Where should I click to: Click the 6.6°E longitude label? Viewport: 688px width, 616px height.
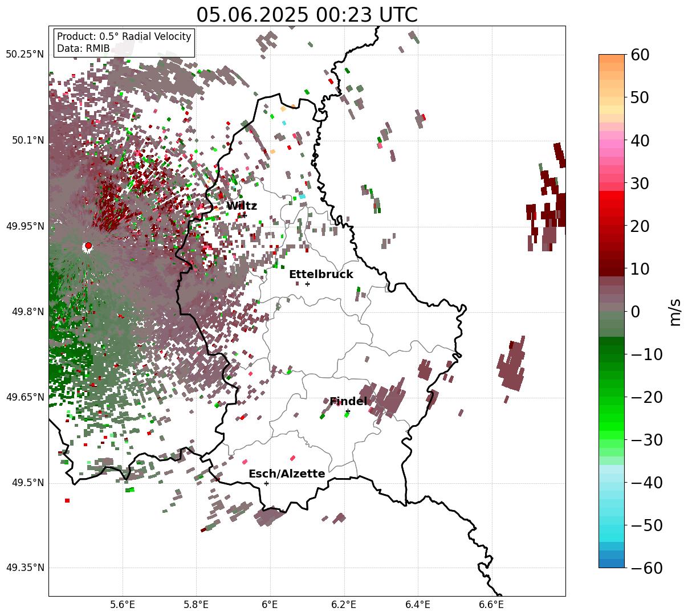tap(491, 605)
